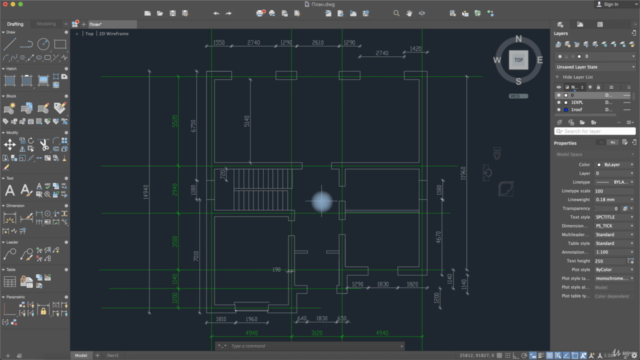The height and width of the screenshot is (360, 640).
Task: Click the Zoom magnifier toolbar icon
Action: coord(396,13)
